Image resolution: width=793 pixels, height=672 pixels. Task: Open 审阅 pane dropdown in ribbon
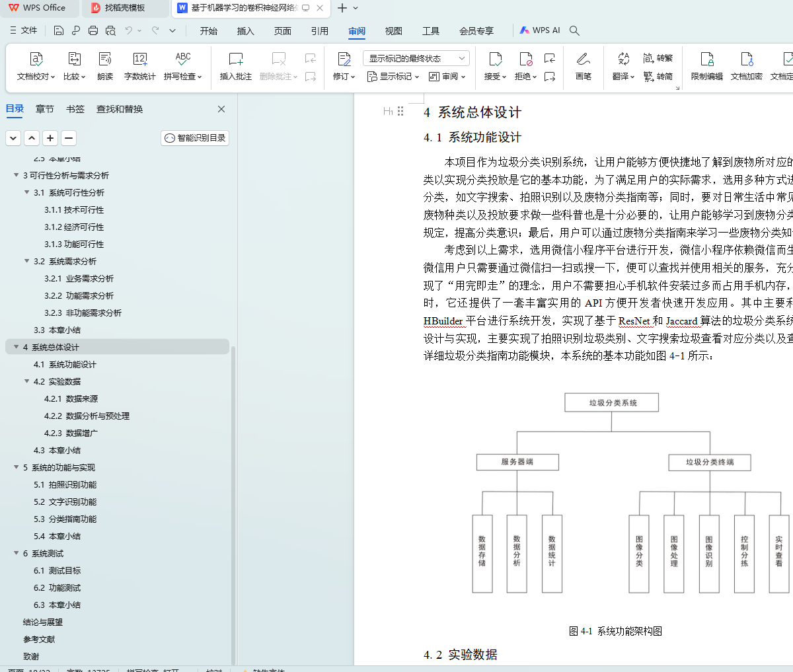pyautogui.click(x=447, y=77)
